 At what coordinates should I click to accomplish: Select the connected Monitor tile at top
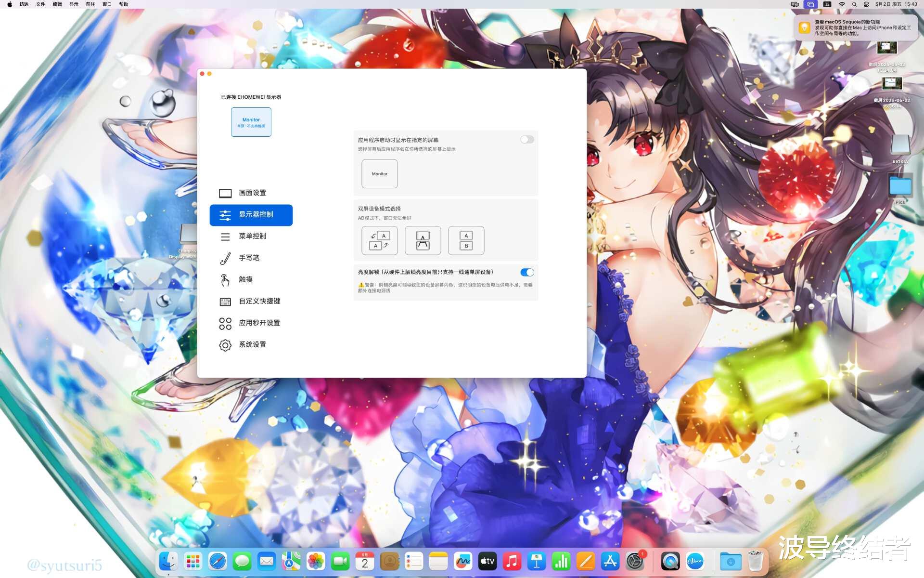[x=251, y=122]
